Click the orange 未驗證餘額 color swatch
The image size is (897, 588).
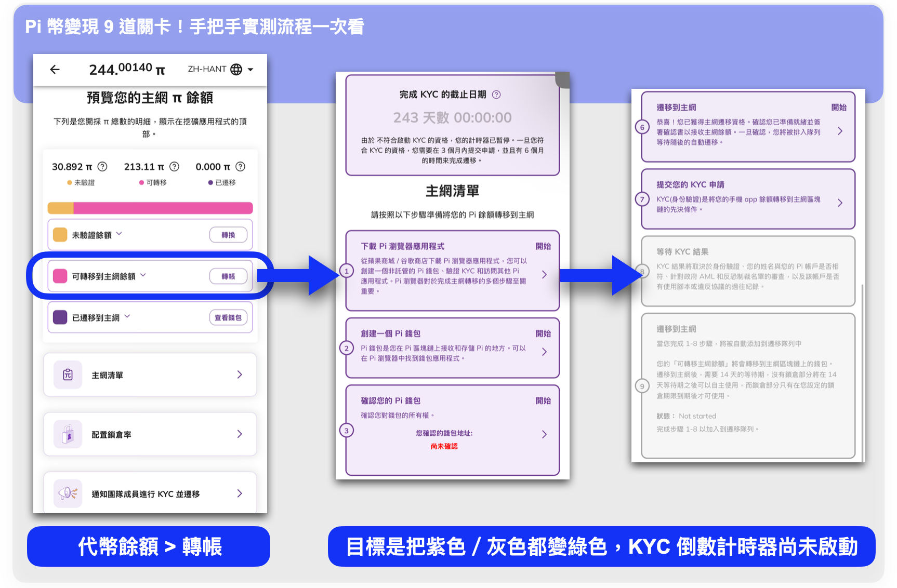(x=60, y=235)
